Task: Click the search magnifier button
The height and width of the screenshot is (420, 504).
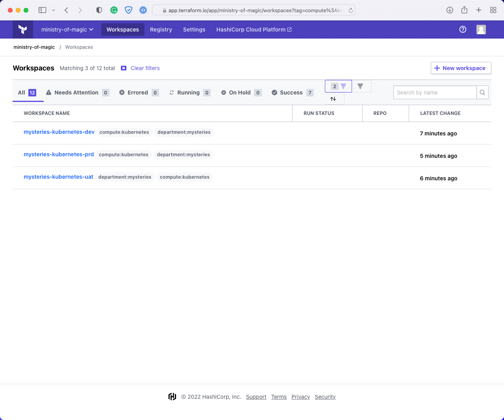Action: pos(482,93)
